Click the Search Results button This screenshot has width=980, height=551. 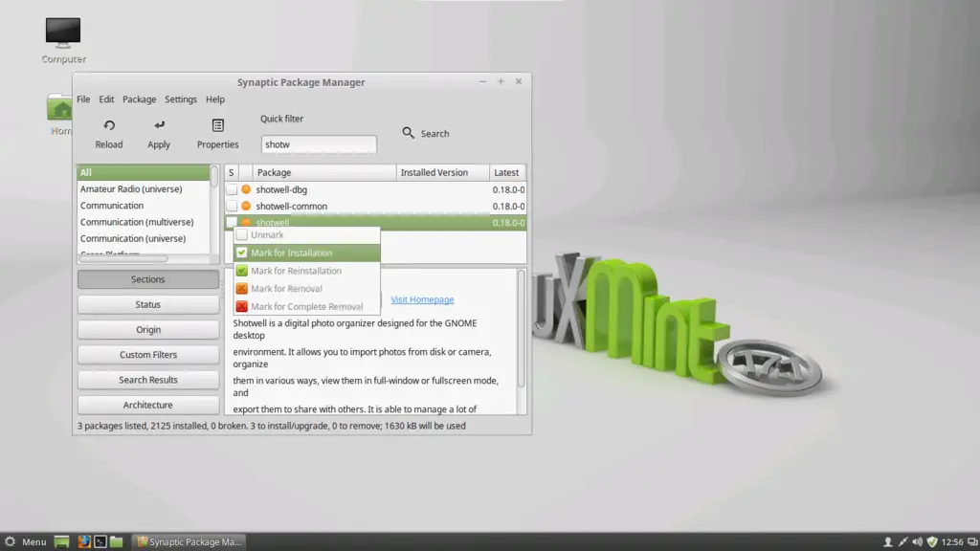coord(148,380)
